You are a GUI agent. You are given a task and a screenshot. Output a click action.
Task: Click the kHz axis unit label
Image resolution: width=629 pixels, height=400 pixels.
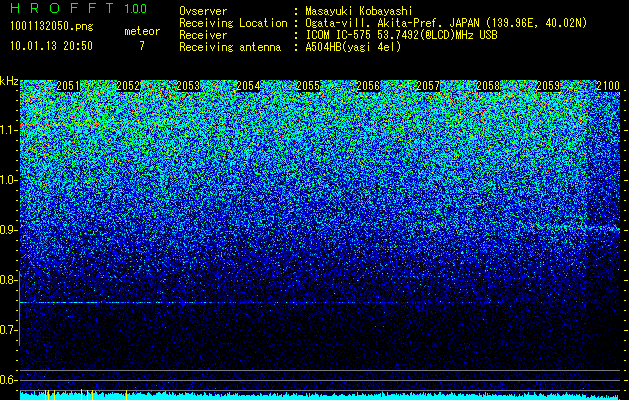[9, 81]
